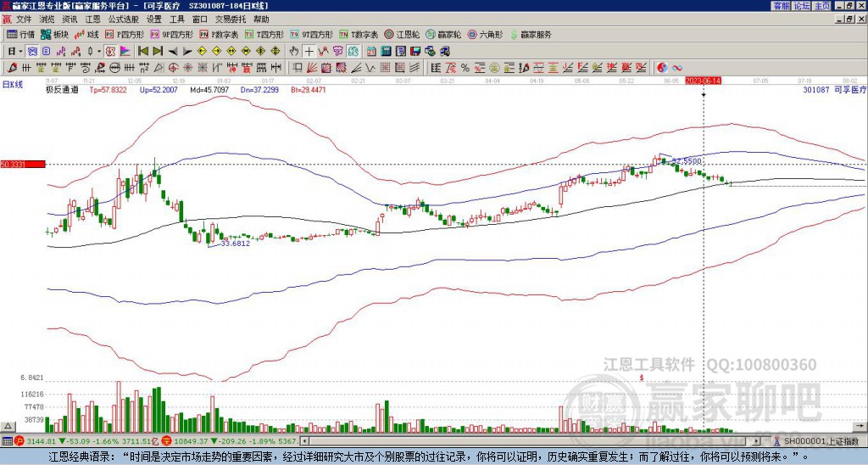This screenshot has width=868, height=465.
Task: Expand the candlestick style dropdown arrow
Action: (99, 51)
